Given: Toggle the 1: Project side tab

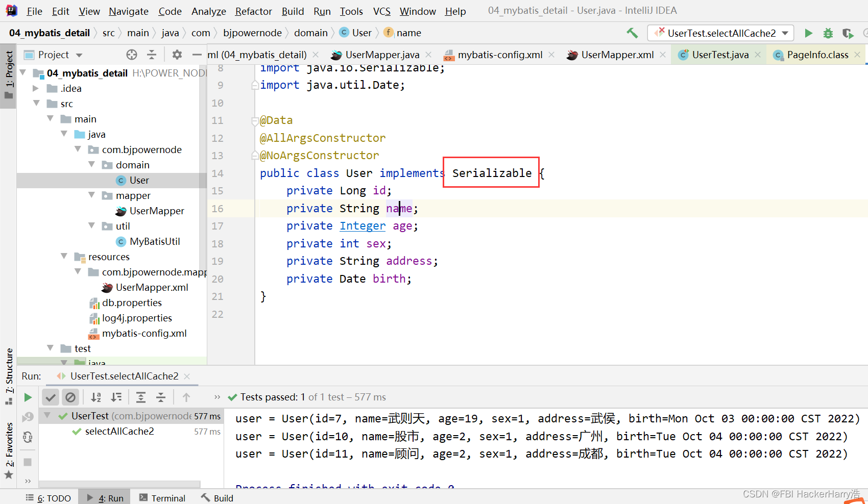Looking at the screenshot, I should [x=9, y=75].
